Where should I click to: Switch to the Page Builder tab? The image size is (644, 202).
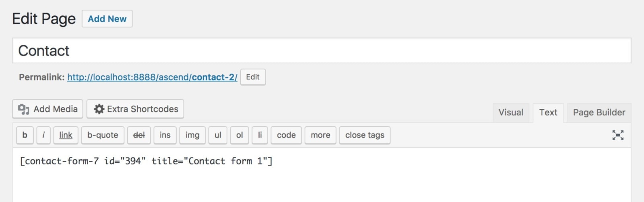(599, 113)
